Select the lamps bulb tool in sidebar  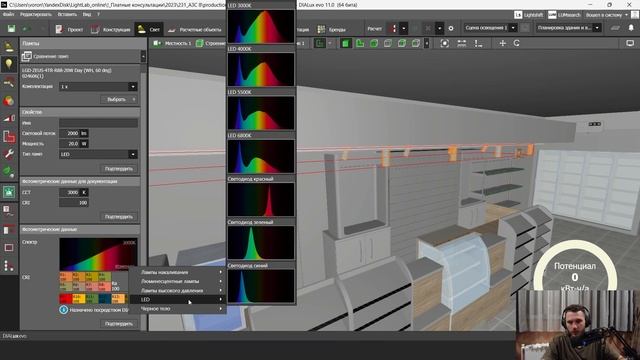tap(9, 64)
